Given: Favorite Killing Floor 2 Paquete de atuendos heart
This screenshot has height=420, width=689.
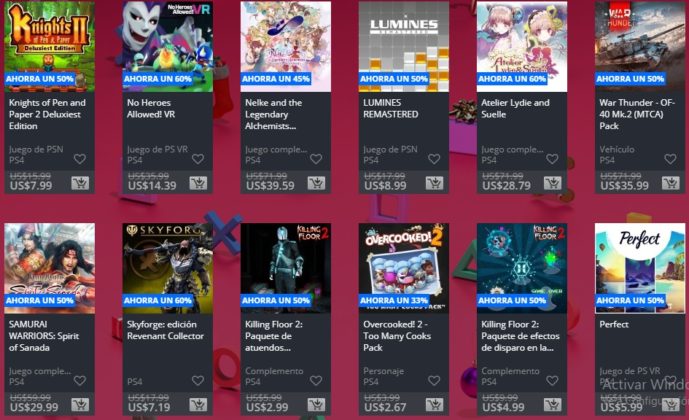Looking at the screenshot, I should (316, 380).
